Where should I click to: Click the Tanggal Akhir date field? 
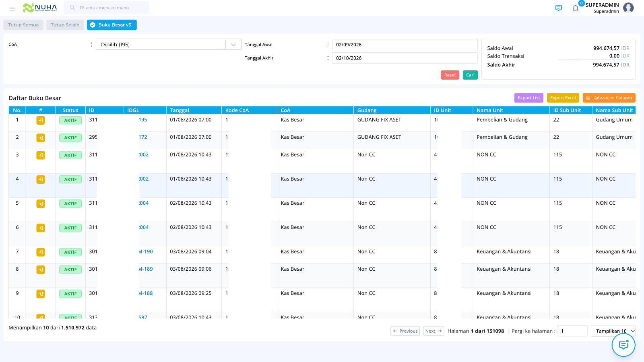click(x=405, y=58)
